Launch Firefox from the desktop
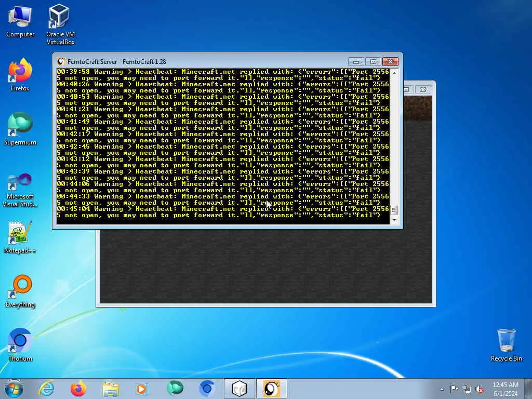 point(20,75)
